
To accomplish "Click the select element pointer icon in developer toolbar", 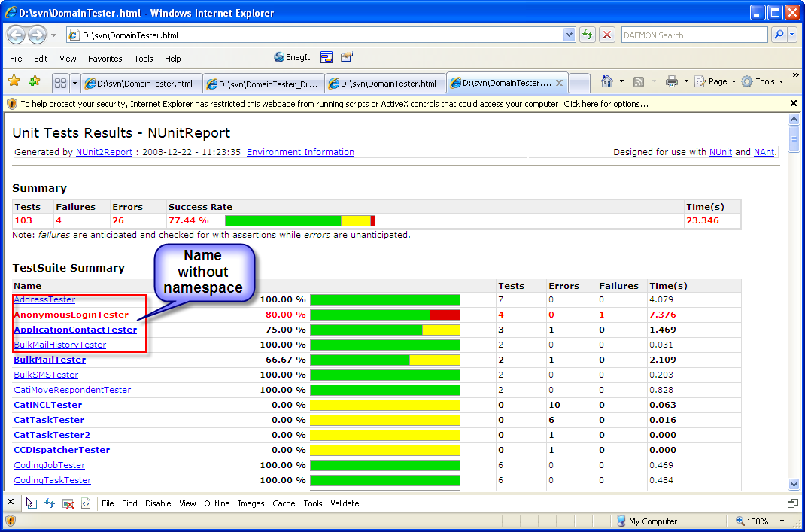I will [x=31, y=503].
